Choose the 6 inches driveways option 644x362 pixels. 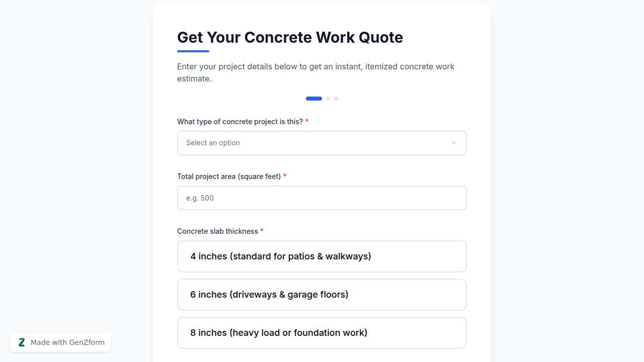[321, 295]
